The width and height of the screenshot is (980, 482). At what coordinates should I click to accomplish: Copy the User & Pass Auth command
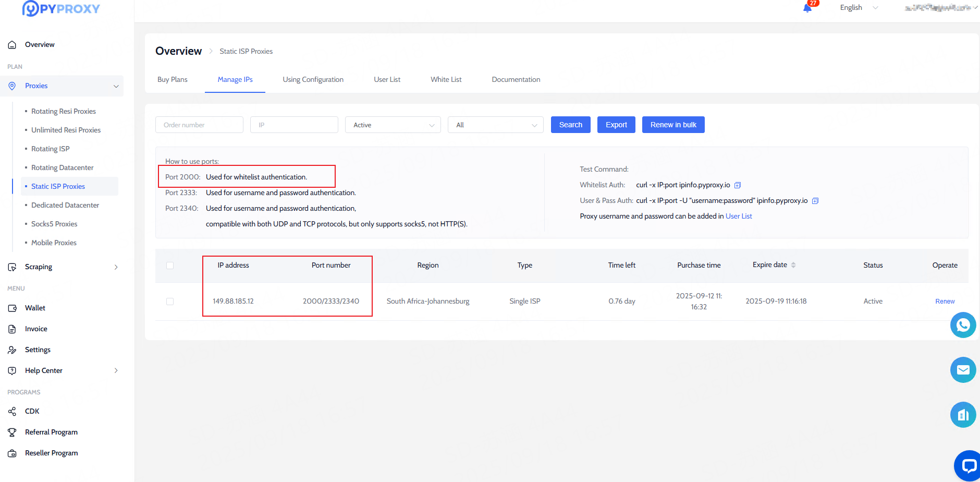click(815, 201)
